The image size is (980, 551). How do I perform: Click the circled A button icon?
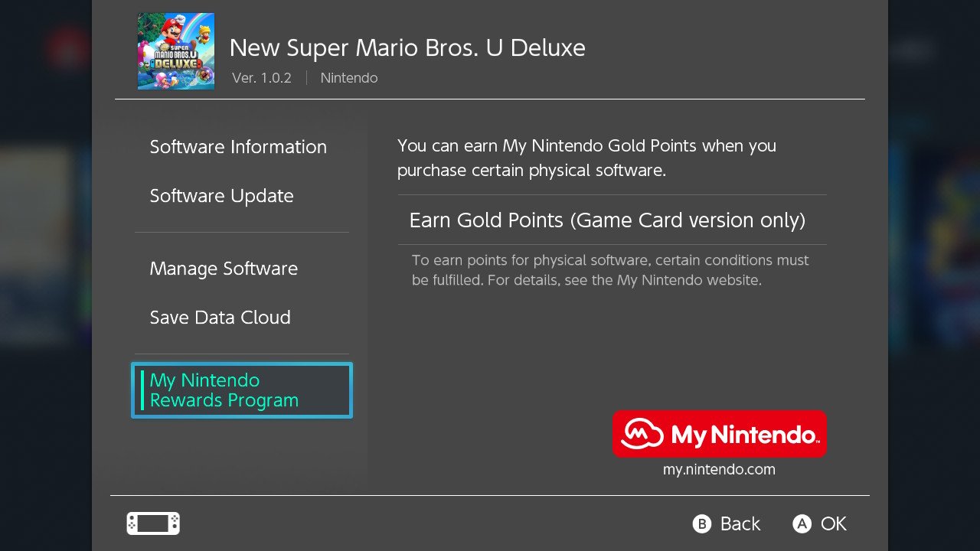802,523
